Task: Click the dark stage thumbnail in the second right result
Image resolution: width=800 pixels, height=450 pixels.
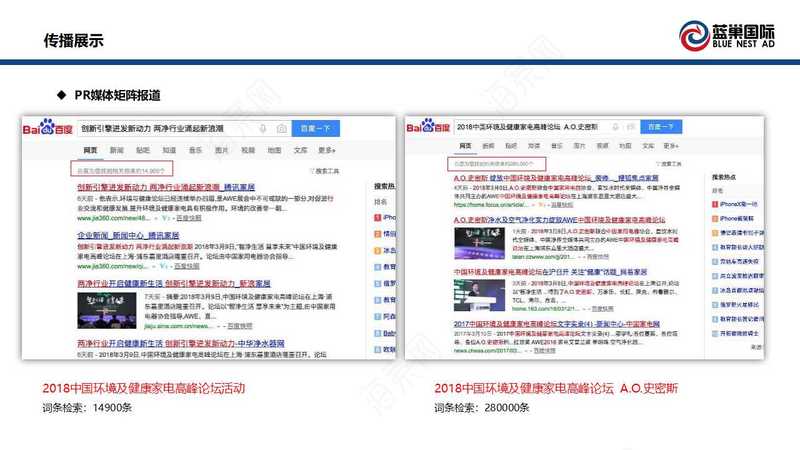Action: click(480, 243)
